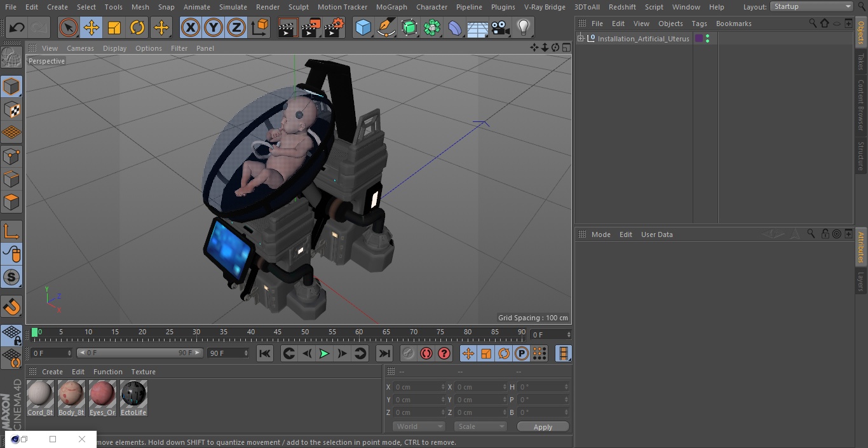
Task: Expand Installation_Artificial_Uterus object tree
Action: 580,39
